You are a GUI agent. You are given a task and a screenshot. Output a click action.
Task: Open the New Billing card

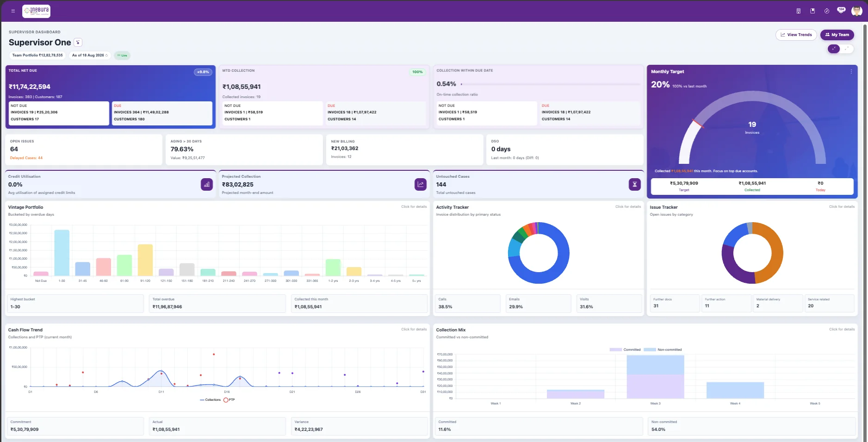point(404,149)
